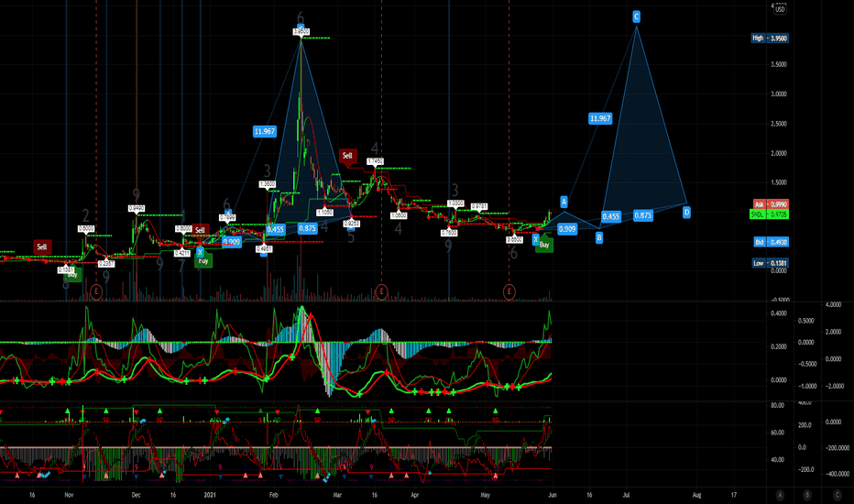Click the 0.4211 pivot low tag
This screenshot has height=504, width=854.
point(182,253)
